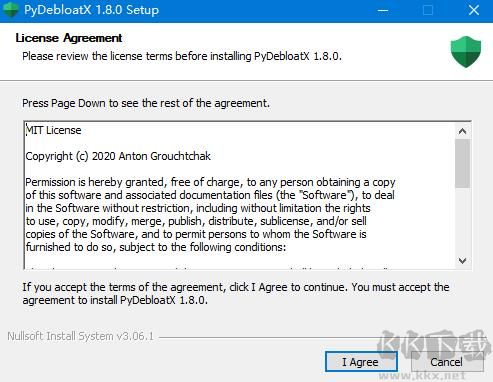The width and height of the screenshot is (493, 382).
Task: Click the license scrollbar down arrow
Action: click(462, 260)
